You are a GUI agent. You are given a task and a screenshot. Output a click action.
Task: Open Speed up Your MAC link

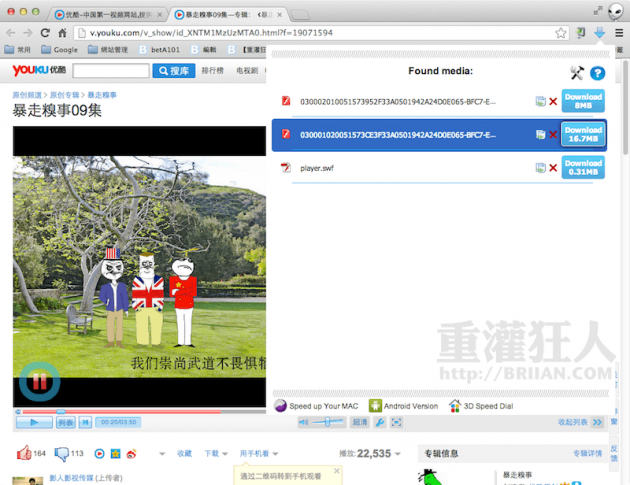tap(316, 406)
